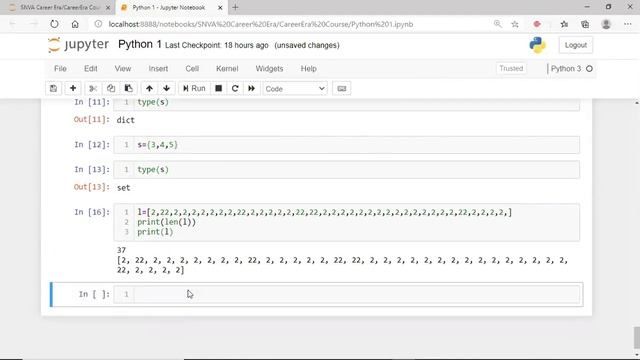Open the Insert menu
This screenshot has height=360, width=640.
click(158, 69)
